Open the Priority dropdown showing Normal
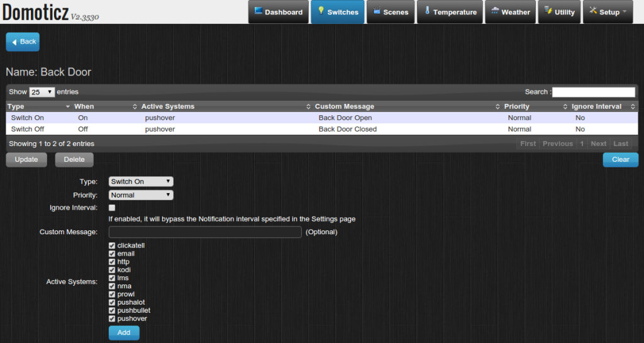 pyautogui.click(x=141, y=195)
